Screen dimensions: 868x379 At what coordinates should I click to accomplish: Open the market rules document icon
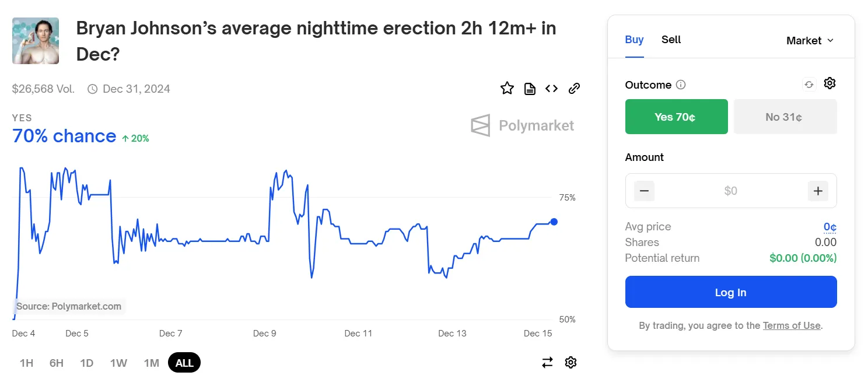tap(530, 89)
